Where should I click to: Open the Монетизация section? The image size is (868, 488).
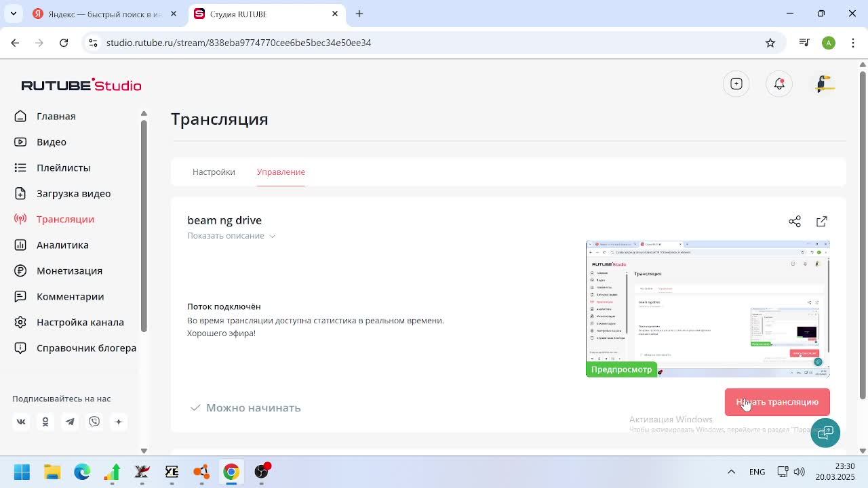click(x=69, y=270)
